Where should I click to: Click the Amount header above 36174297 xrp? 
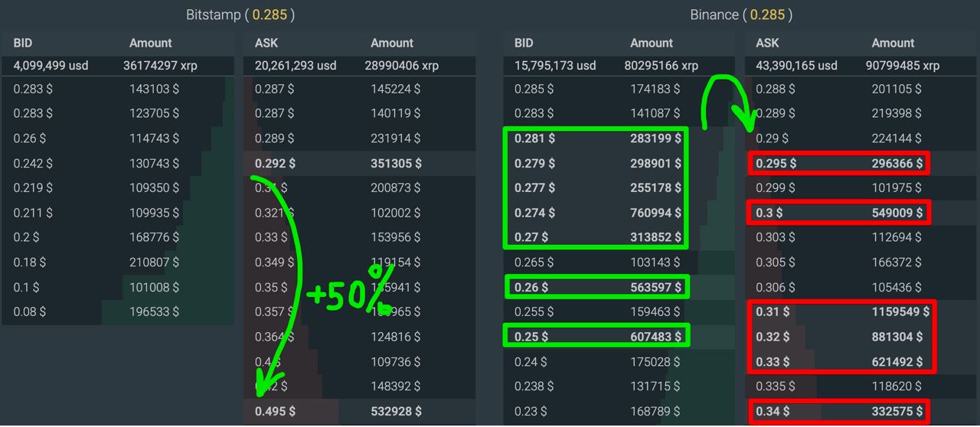(151, 43)
